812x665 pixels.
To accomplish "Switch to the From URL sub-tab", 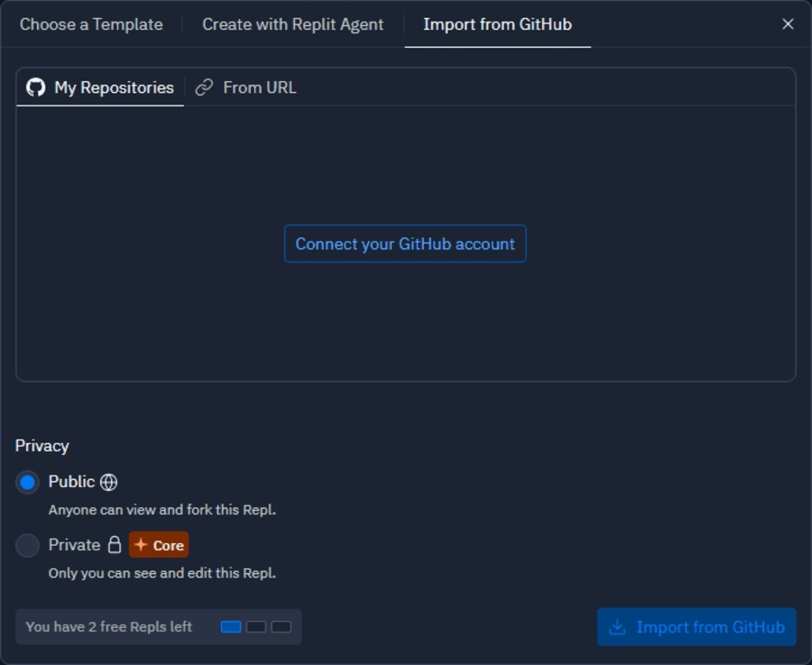I will click(245, 88).
